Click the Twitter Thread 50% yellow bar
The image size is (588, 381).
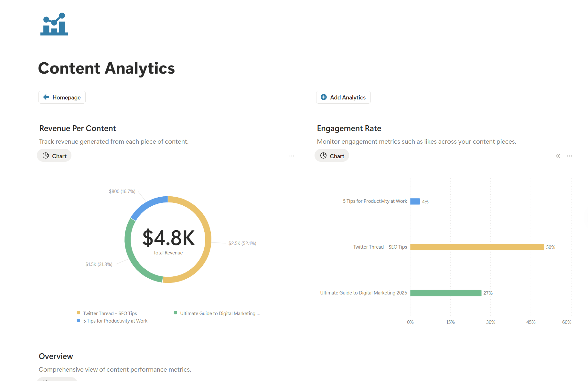coord(477,247)
